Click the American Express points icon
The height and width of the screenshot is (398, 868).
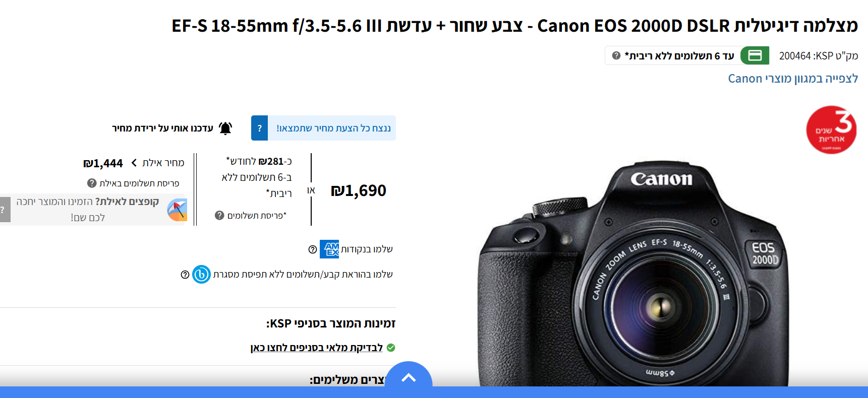pos(329,249)
